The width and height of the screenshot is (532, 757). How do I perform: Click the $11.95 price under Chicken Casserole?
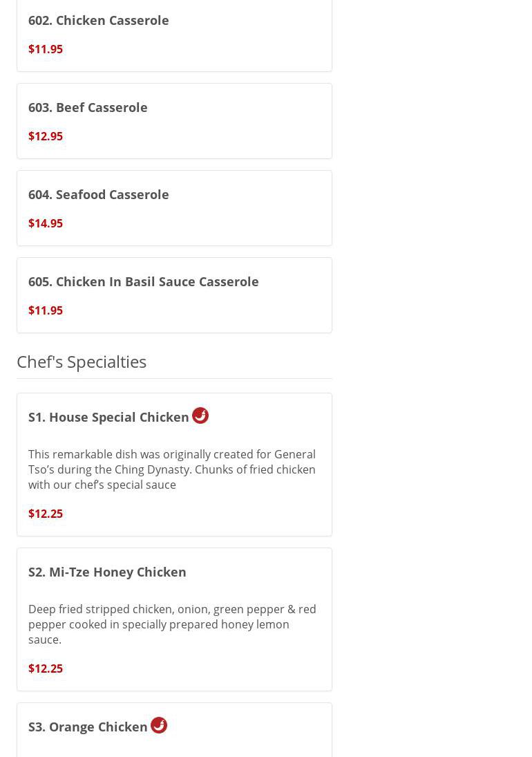(46, 49)
